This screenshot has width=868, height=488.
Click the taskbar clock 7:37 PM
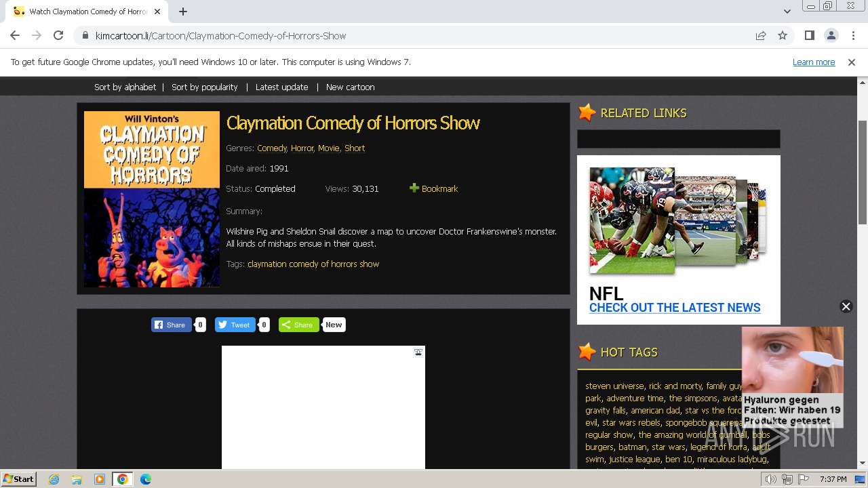pos(833,479)
